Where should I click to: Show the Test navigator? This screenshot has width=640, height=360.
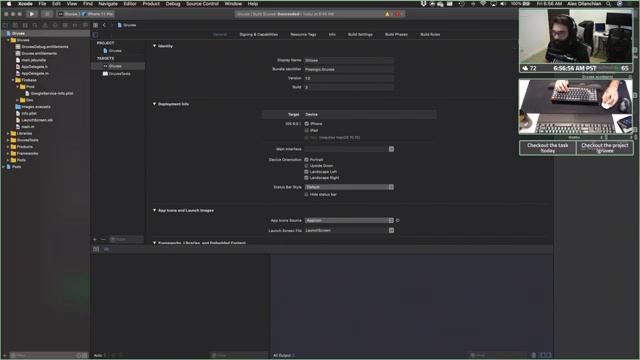(x=55, y=25)
